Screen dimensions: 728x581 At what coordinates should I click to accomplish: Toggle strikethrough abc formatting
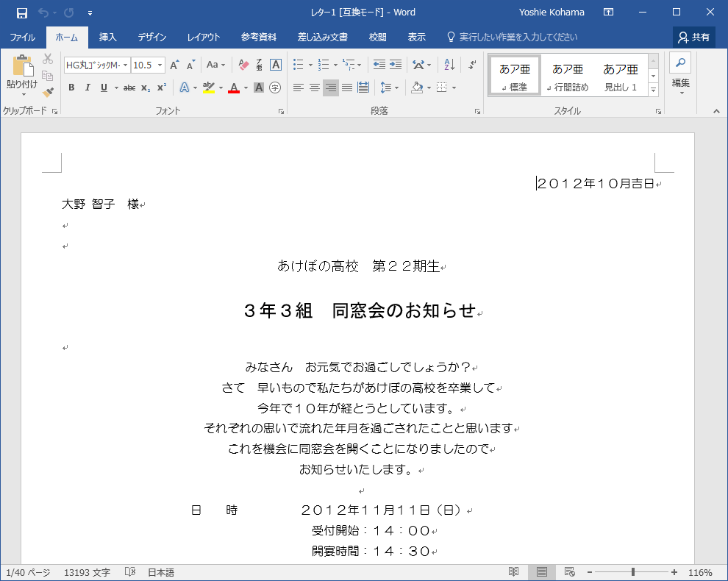pos(129,88)
